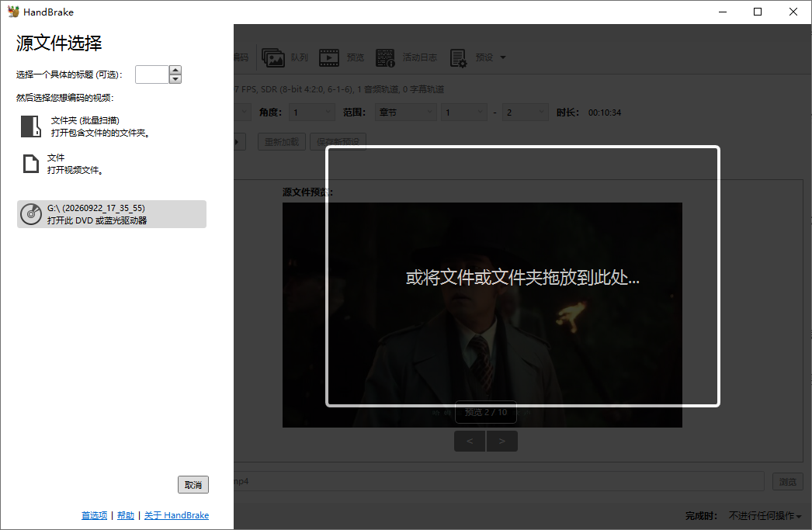This screenshot has width=812, height=530.
Task: Increase the title number spinner
Action: tap(175, 70)
